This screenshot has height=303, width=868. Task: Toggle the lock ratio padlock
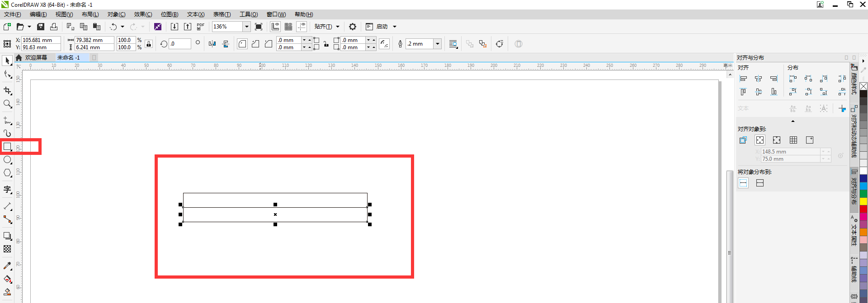[x=149, y=44]
